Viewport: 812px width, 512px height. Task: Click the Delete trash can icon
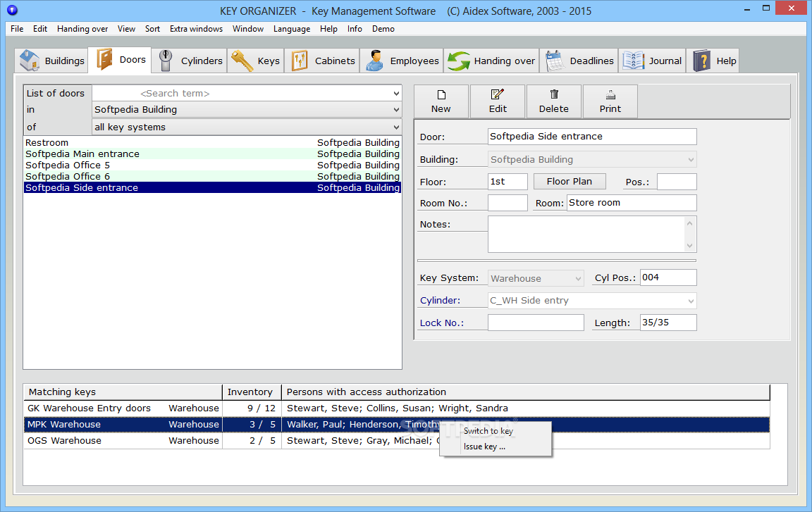pos(554,94)
